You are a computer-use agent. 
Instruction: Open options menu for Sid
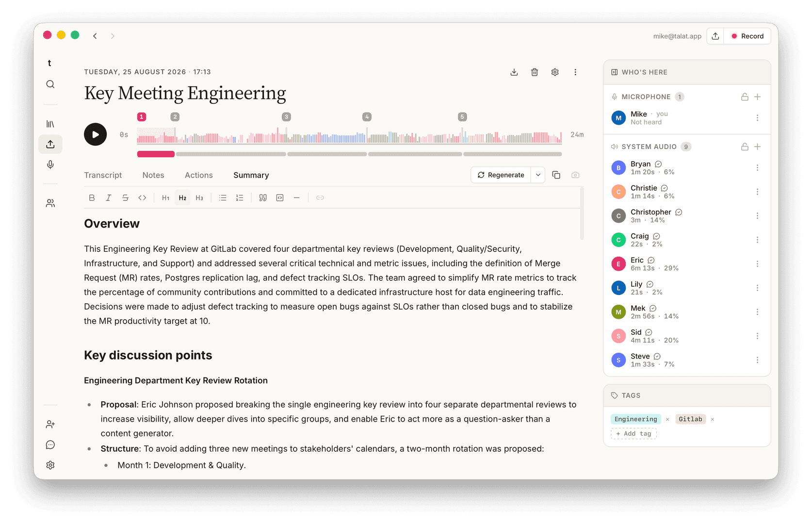tap(757, 336)
